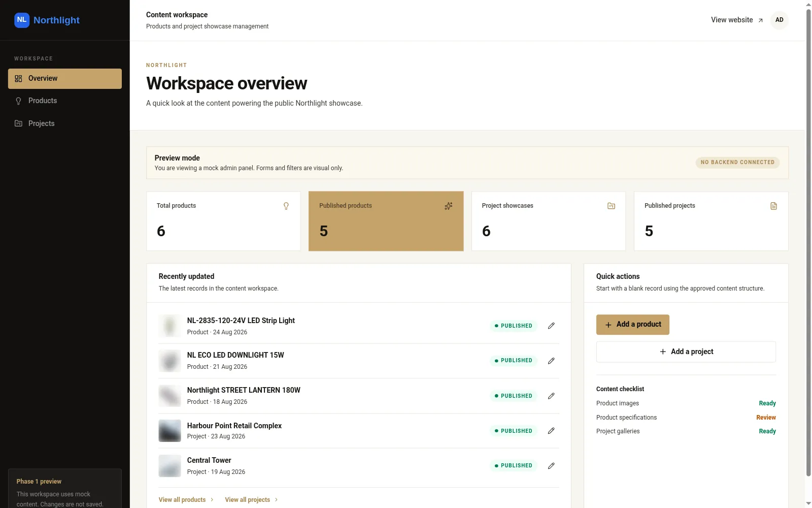Click the Workspace overview heading
The width and height of the screenshot is (812, 508).
pos(226,83)
